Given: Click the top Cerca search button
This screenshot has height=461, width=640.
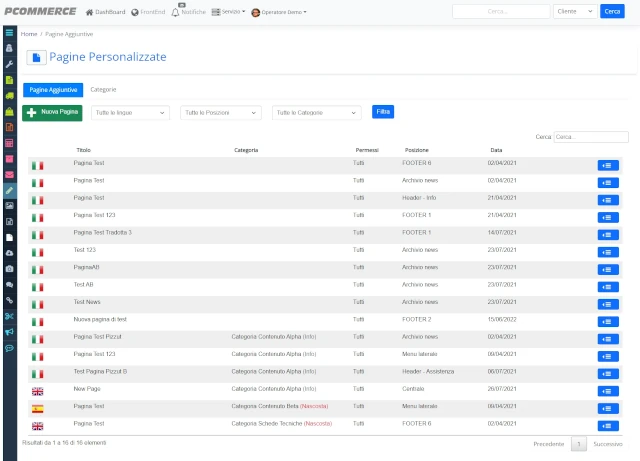Looking at the screenshot, I should 612,11.
